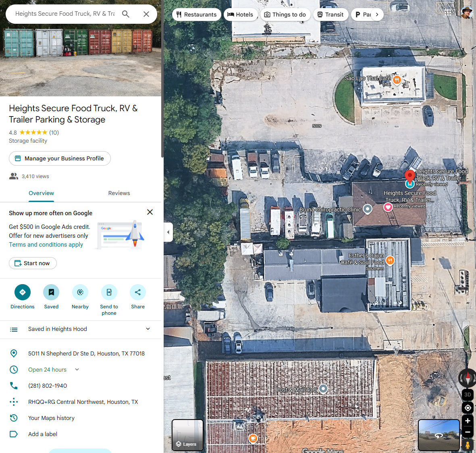Toggle the 3D view button
This screenshot has width=476, height=453.
click(x=468, y=395)
